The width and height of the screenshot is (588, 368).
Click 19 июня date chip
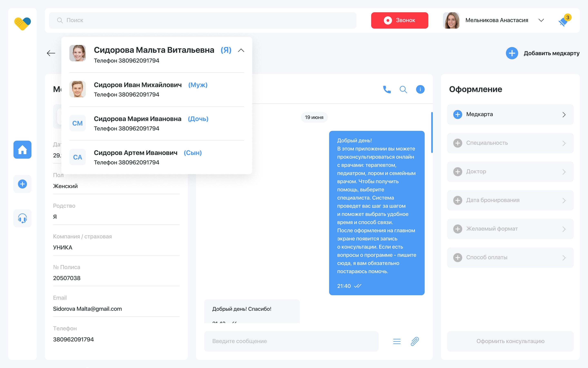coord(314,117)
